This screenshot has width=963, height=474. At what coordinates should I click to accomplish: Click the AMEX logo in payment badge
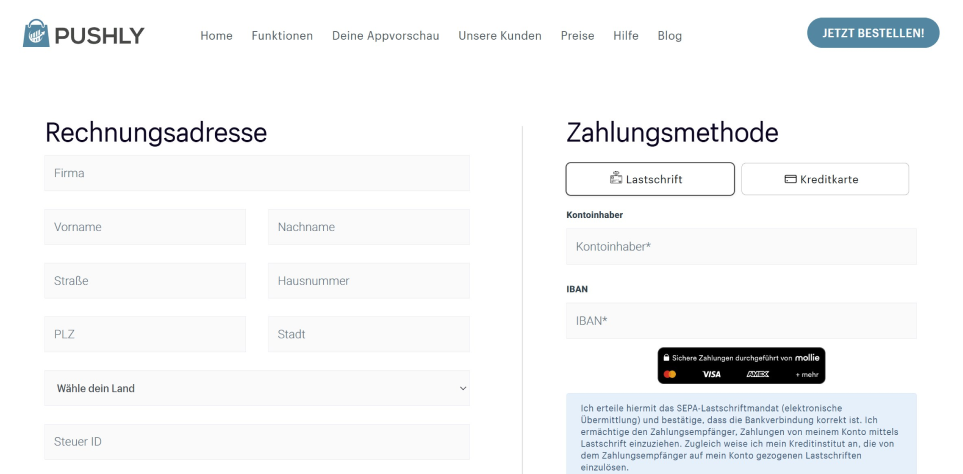pyautogui.click(x=758, y=374)
